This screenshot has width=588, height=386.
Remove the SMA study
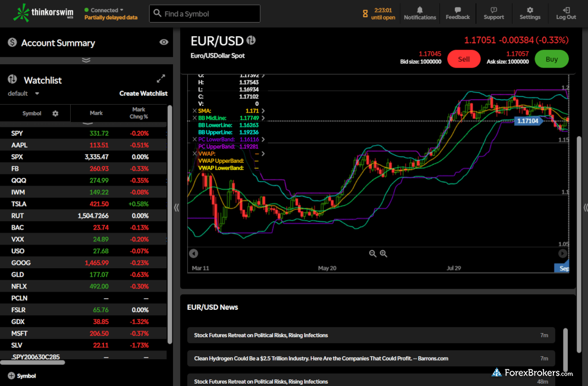click(x=194, y=111)
